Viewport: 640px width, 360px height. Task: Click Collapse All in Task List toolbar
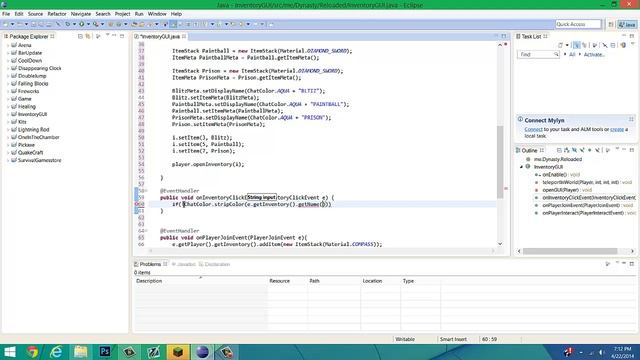(x=613, y=45)
